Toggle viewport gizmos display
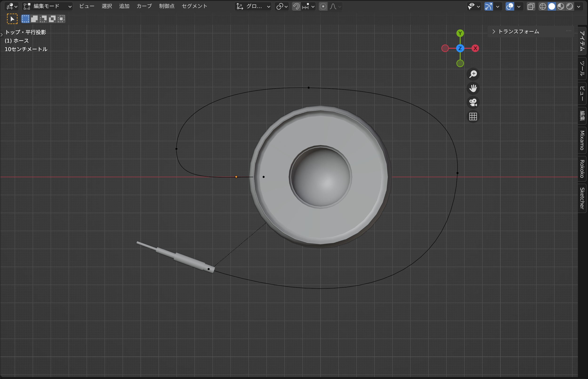588x379 pixels. (x=489, y=6)
